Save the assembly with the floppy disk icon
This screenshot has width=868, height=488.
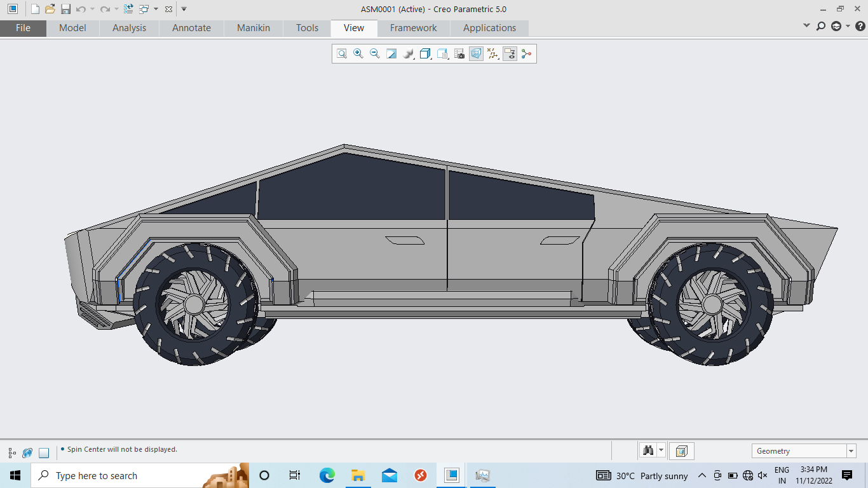click(x=65, y=9)
